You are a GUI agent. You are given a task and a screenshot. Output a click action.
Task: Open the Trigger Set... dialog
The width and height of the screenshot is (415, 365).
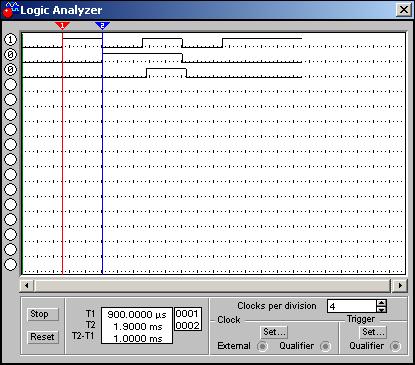[373, 332]
